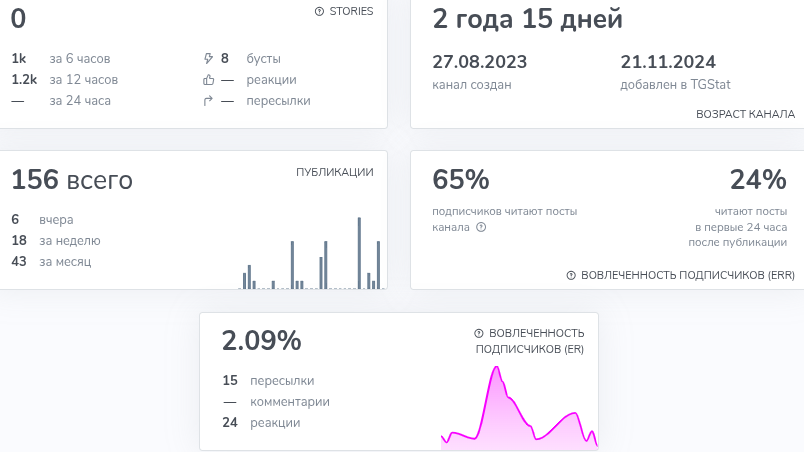Click the '15 пересылки' row

point(268,381)
